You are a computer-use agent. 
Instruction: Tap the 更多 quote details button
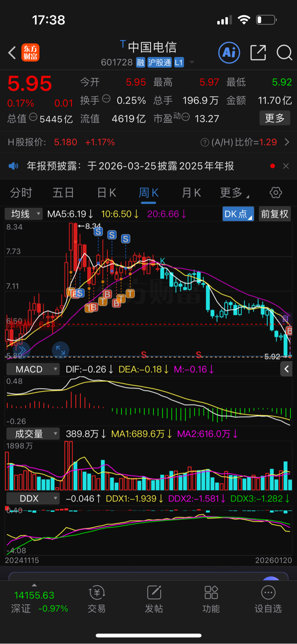[275, 118]
